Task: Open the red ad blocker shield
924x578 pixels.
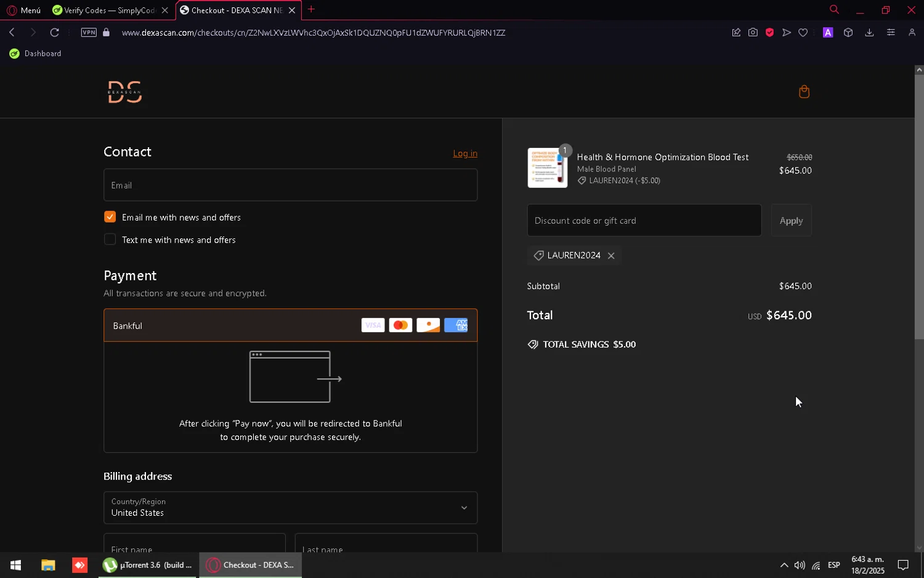Action: 769,32
